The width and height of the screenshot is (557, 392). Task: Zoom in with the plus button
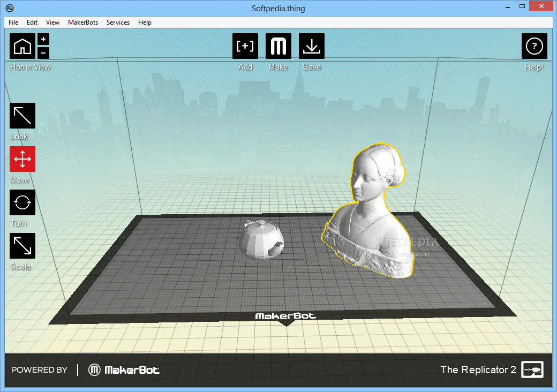pyautogui.click(x=43, y=39)
